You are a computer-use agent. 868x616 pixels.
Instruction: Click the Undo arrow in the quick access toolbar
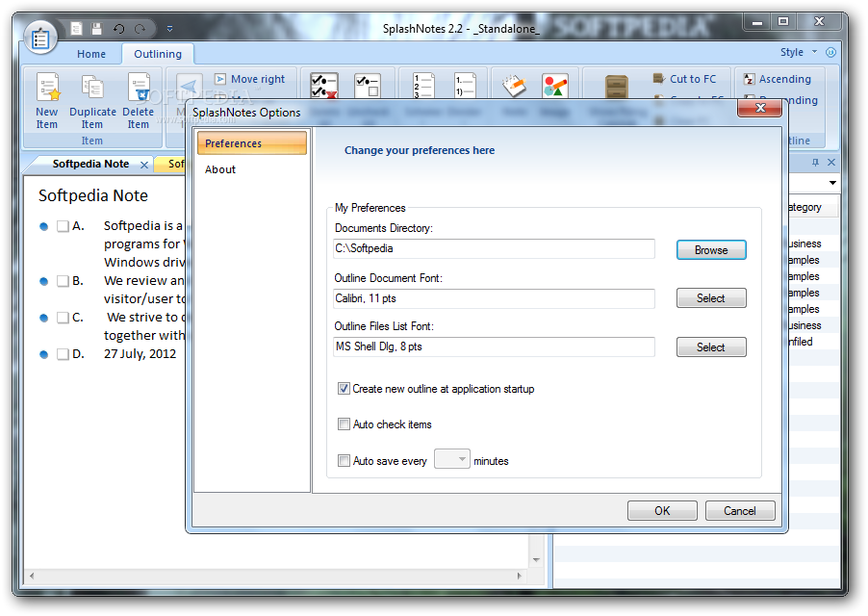pyautogui.click(x=118, y=29)
